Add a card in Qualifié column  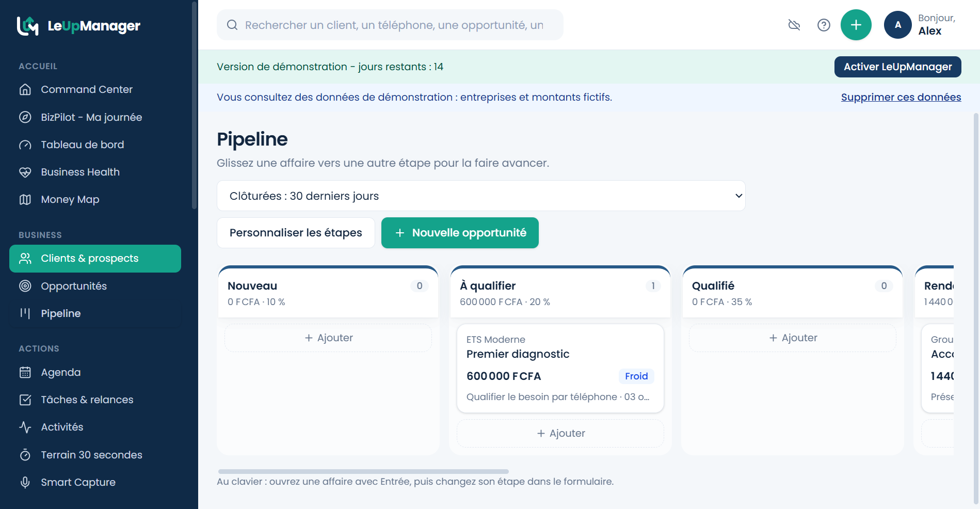(793, 338)
